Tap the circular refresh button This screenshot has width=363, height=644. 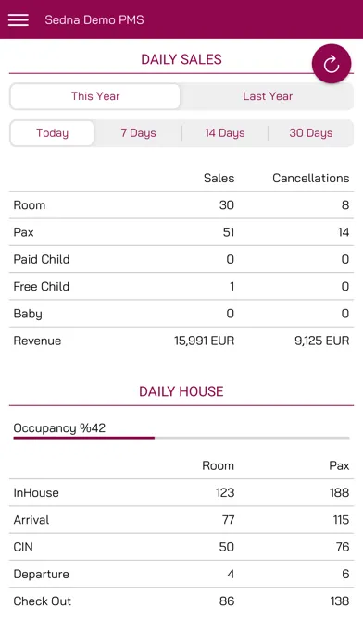coord(332,64)
